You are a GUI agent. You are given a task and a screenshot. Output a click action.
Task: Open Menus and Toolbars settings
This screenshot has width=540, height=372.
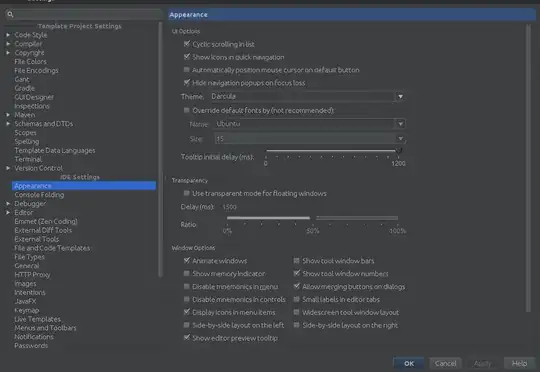(x=45, y=328)
